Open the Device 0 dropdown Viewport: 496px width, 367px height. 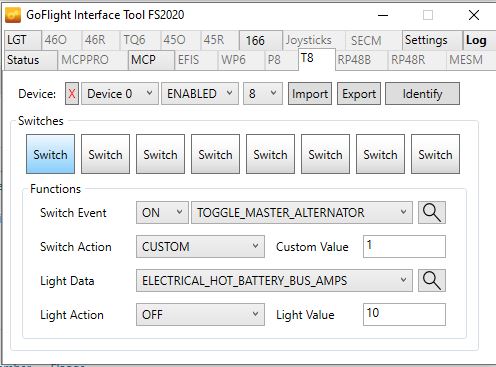click(120, 94)
